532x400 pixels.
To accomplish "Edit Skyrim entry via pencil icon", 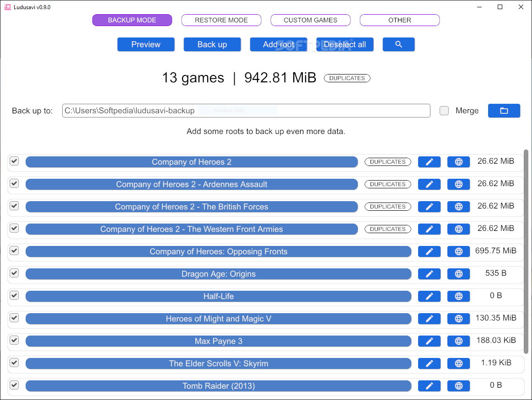I will (x=429, y=363).
